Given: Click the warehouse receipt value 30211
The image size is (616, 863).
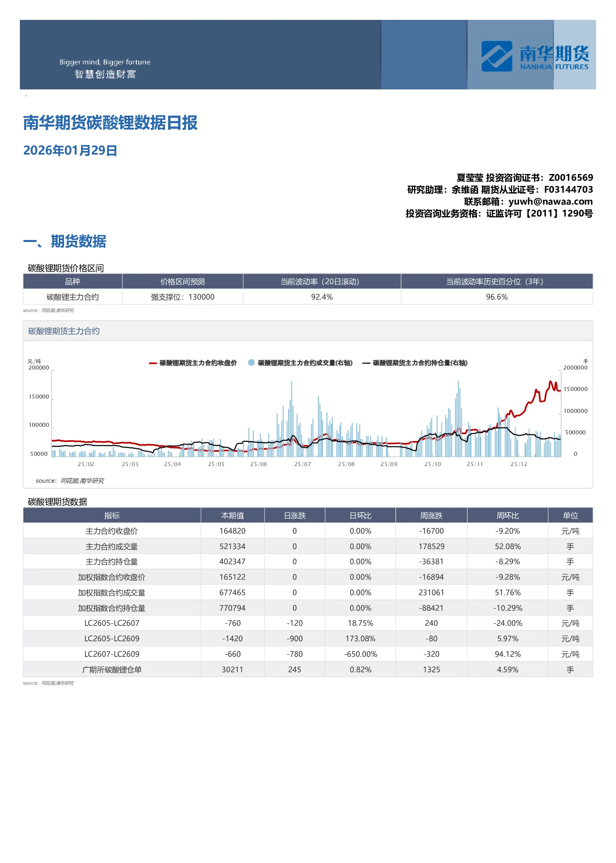Looking at the screenshot, I should (x=233, y=670).
